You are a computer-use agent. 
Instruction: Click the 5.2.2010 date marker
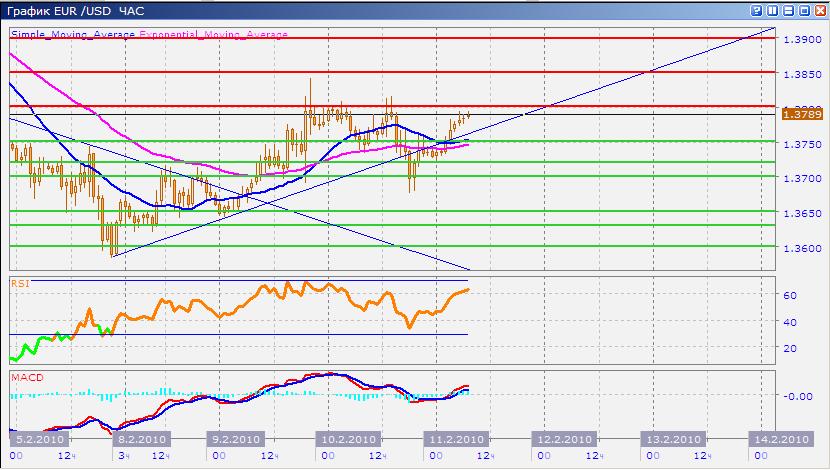pos(40,439)
